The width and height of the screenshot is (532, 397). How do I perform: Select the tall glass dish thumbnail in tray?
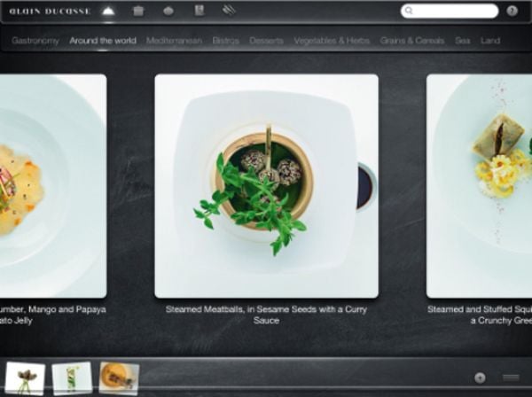coord(72,378)
